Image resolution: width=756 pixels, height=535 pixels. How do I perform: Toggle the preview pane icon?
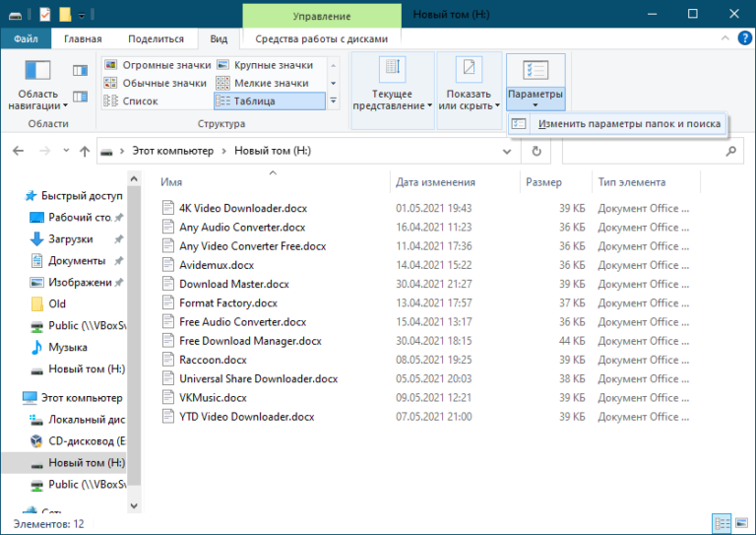click(80, 71)
